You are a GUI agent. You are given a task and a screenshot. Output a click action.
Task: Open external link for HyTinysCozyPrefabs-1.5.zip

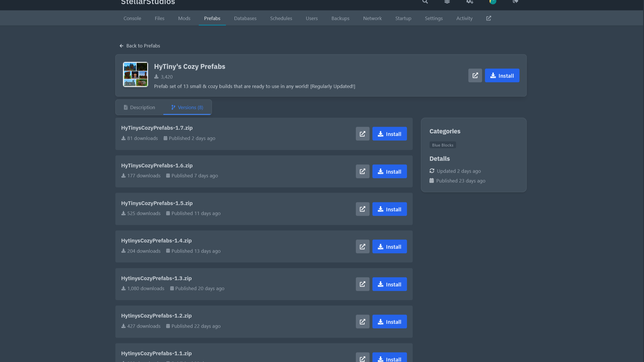click(x=362, y=209)
